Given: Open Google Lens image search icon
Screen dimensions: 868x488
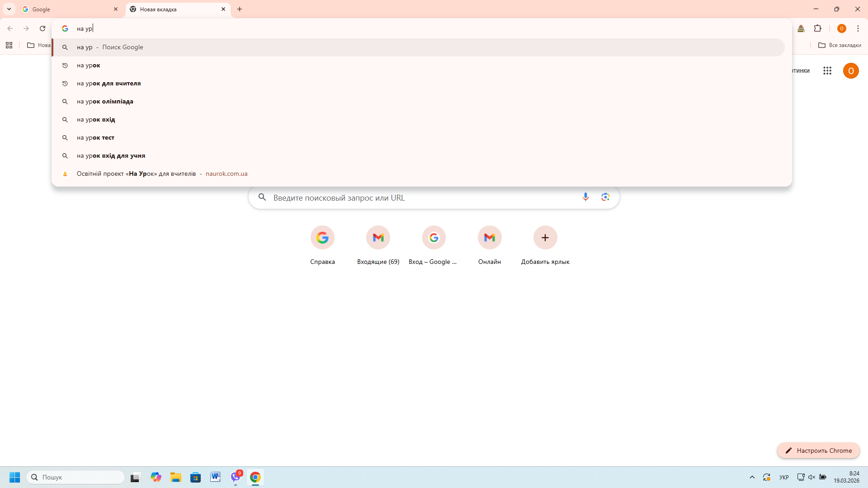Looking at the screenshot, I should point(605,197).
